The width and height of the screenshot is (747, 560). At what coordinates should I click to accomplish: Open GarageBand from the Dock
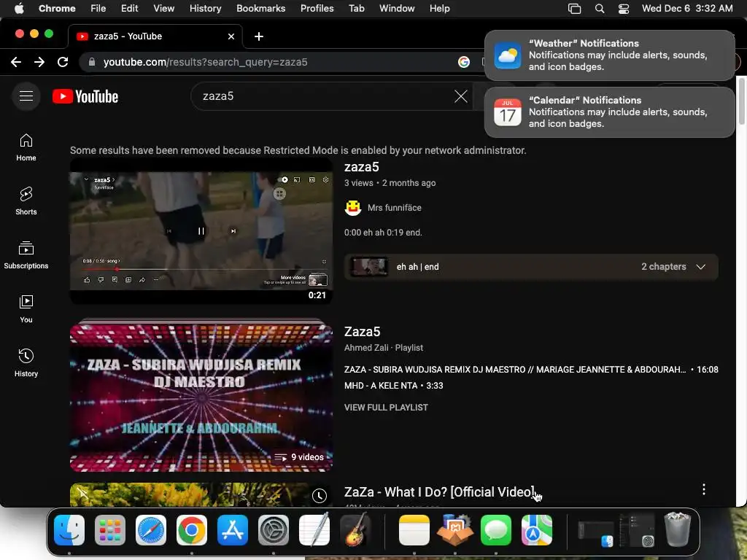pos(355,529)
